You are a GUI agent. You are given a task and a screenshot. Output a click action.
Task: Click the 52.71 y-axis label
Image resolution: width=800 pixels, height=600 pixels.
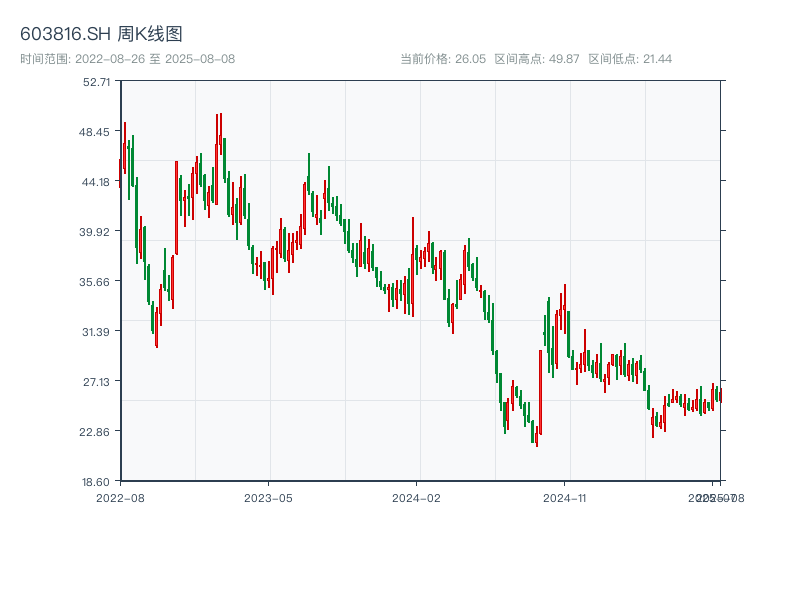pos(97,82)
